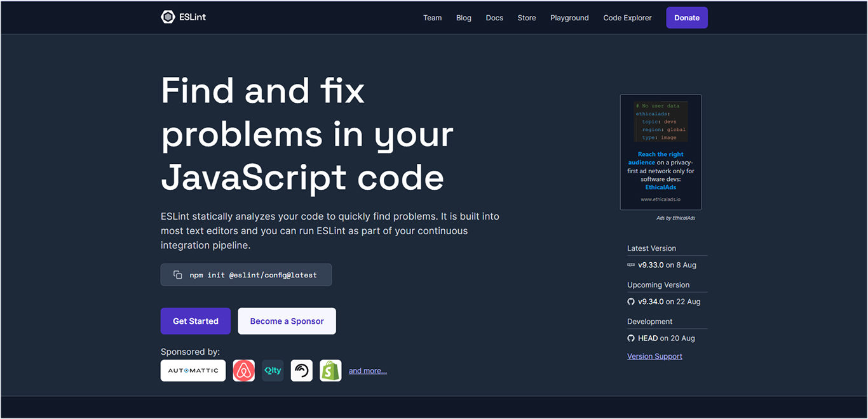Click the Airbnb sponsor icon
Screen dimensions: 868x419
(x=243, y=370)
